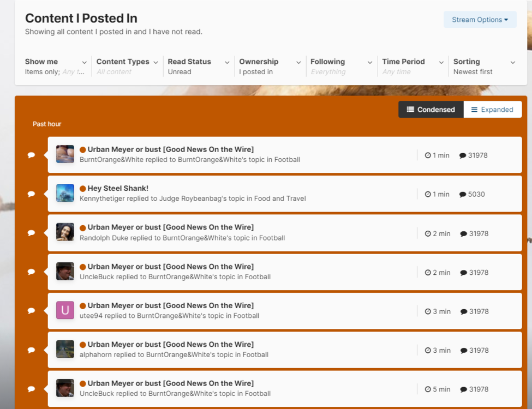Open the Time Period filter
This screenshot has height=409, width=532.
[413, 67]
